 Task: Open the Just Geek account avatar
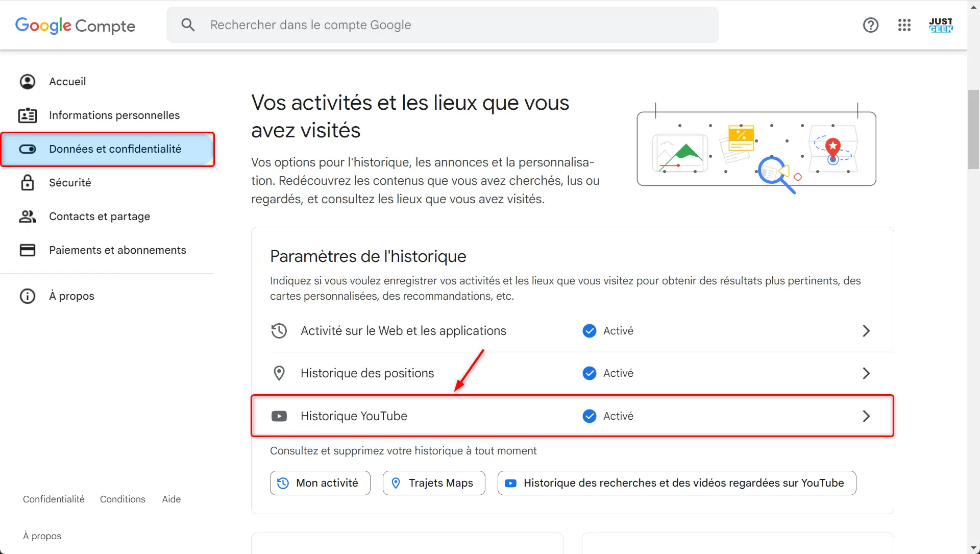(941, 25)
